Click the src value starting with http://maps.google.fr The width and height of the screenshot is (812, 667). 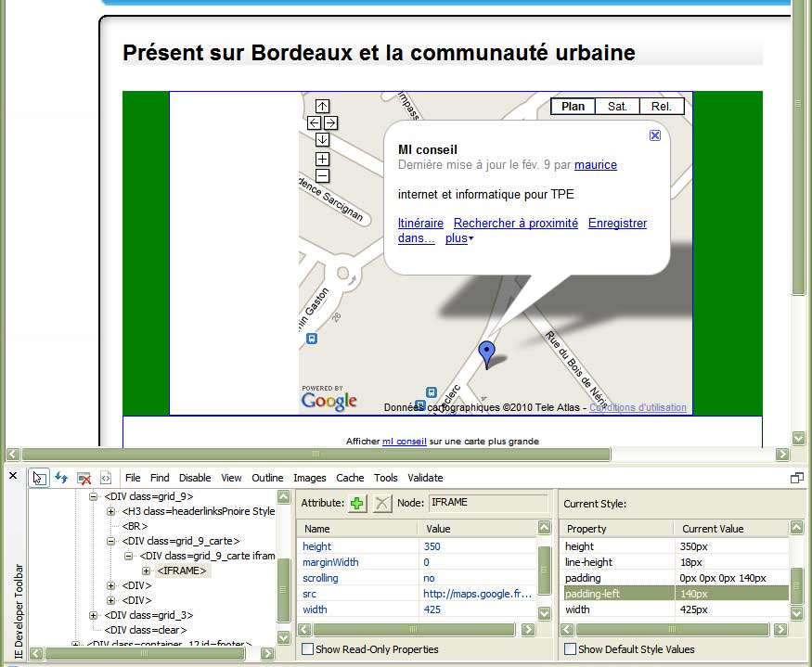coord(478,594)
